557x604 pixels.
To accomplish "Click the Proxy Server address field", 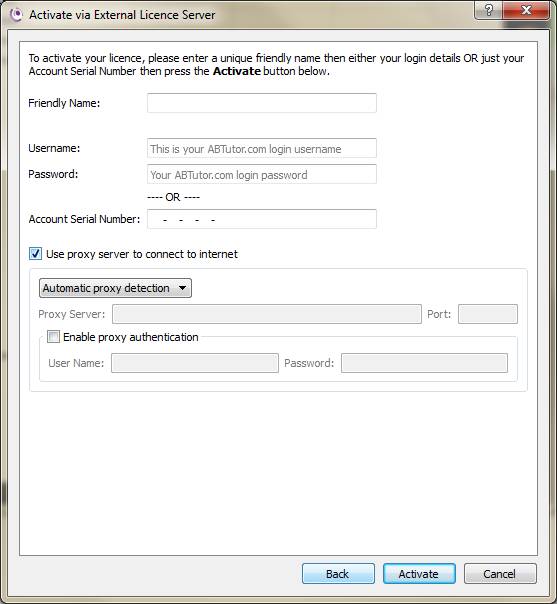I will coord(267,314).
